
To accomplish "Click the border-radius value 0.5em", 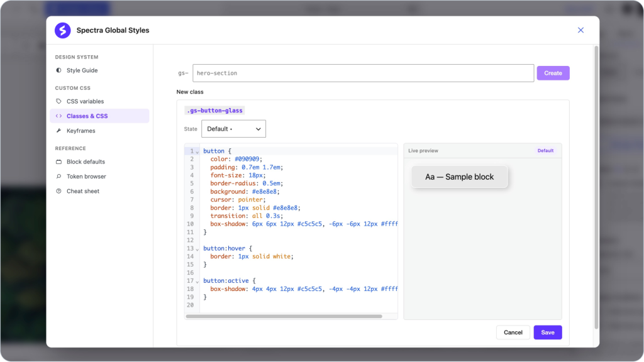I will pos(271,184).
